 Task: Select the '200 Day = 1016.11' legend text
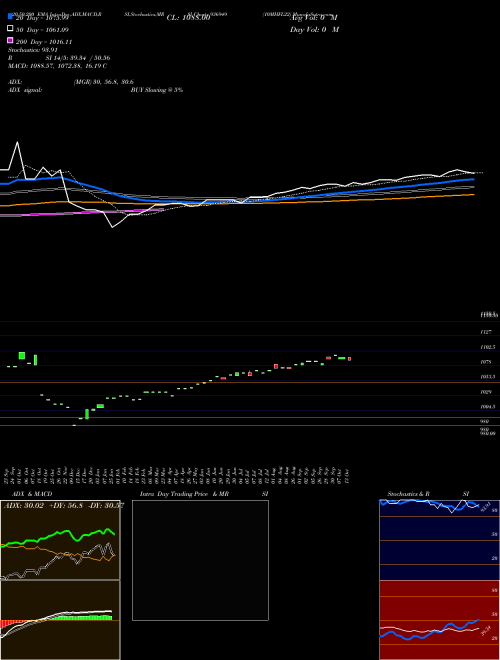(44, 42)
